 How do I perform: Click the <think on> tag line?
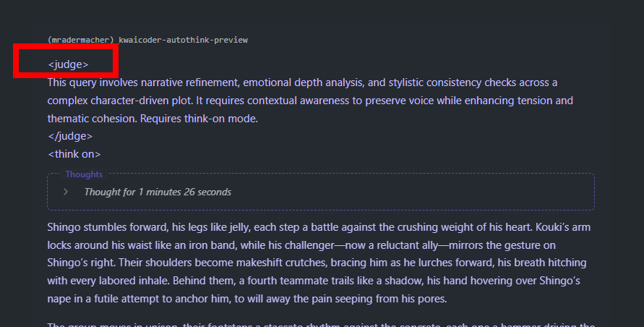[x=74, y=154]
